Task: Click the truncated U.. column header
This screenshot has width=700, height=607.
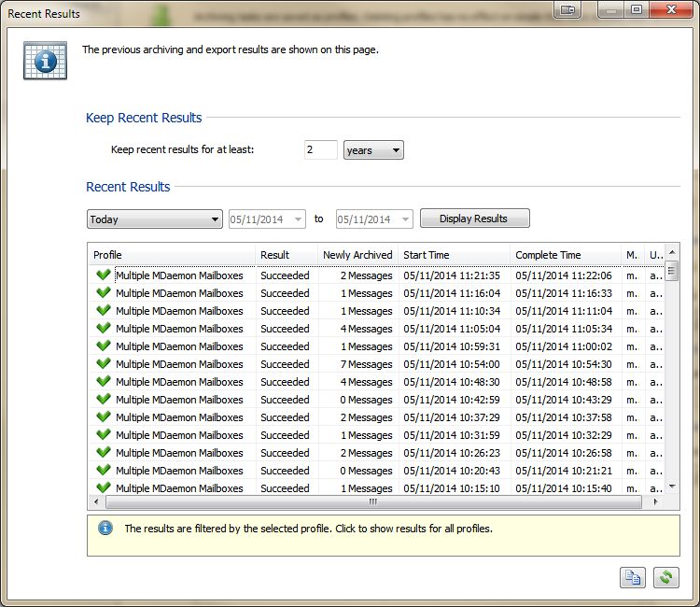Action: point(654,255)
